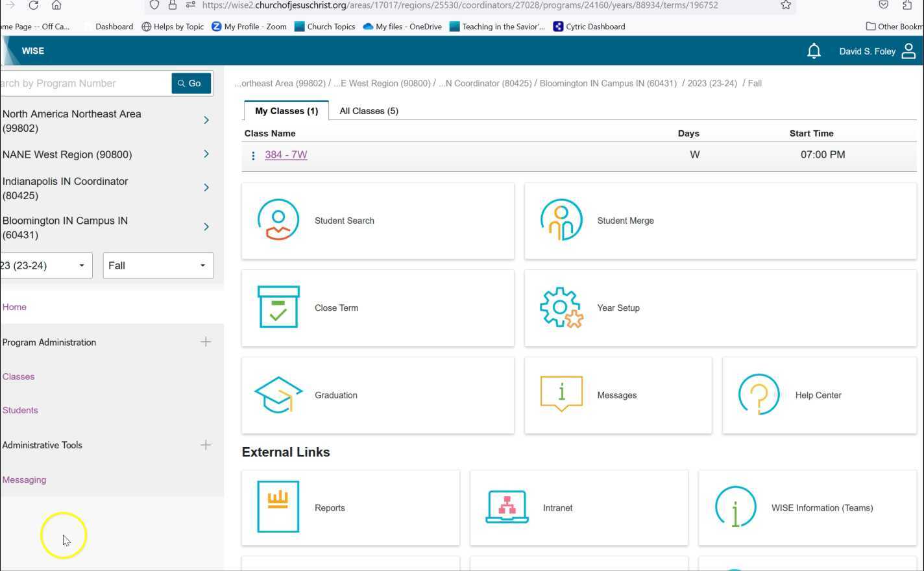This screenshot has height=571, width=924.
Task: Open Help Center question mark icon
Action: pyautogui.click(x=759, y=395)
